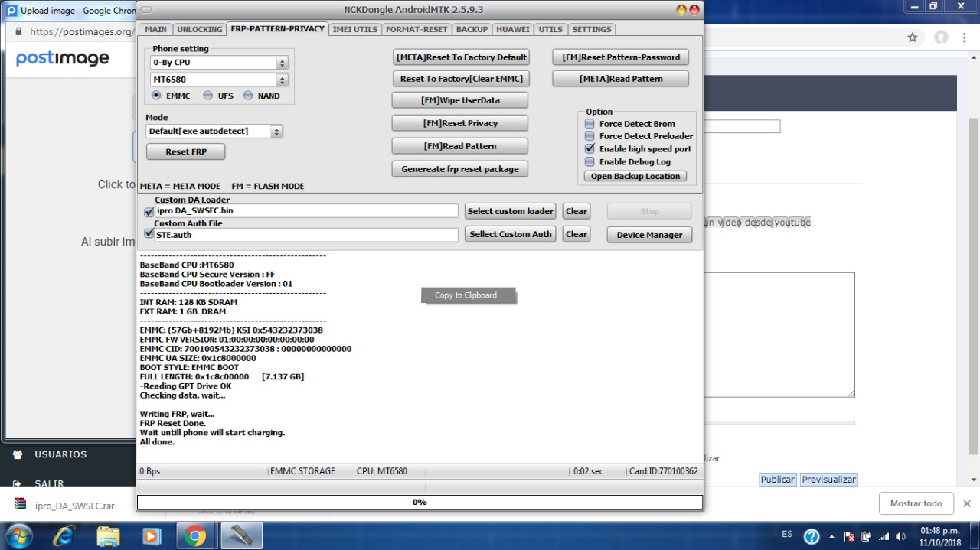
Task: Dismiss the Chrome downloads bar with X
Action: tap(966, 503)
